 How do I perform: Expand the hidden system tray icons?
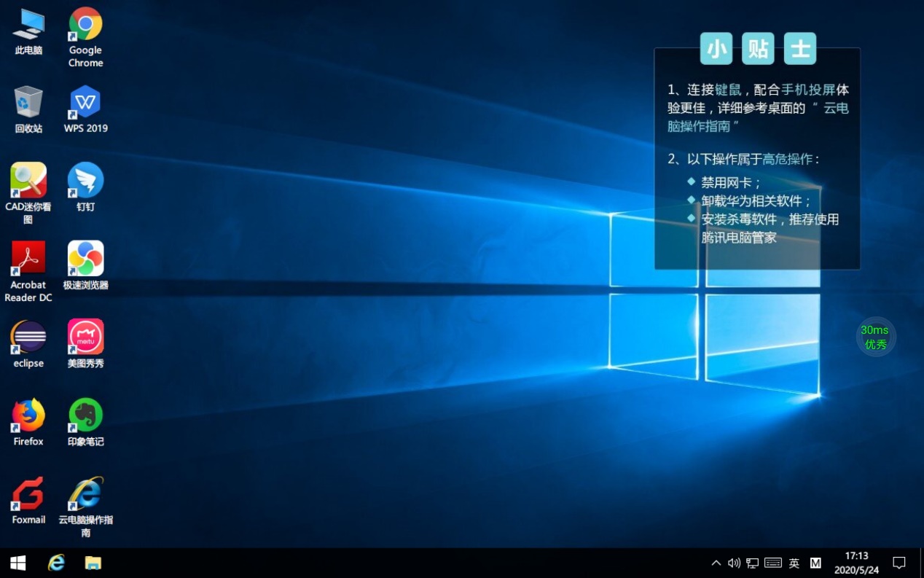pyautogui.click(x=716, y=563)
